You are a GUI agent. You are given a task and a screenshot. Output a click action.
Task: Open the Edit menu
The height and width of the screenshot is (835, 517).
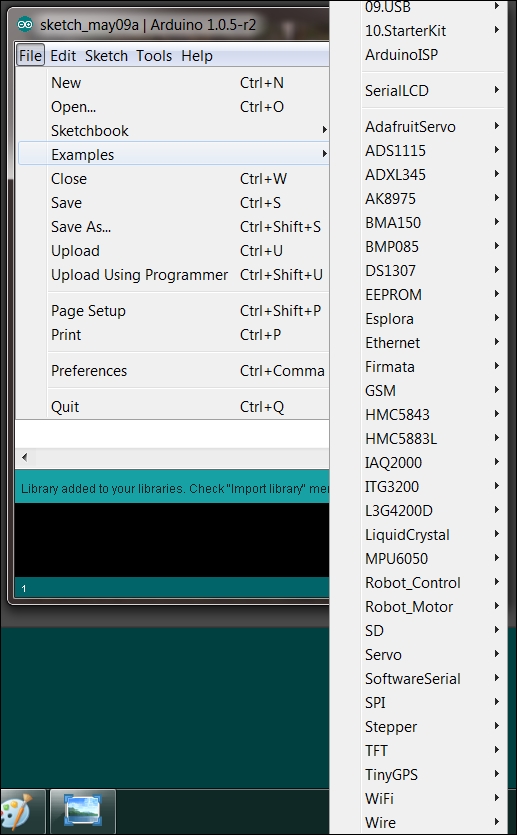click(63, 55)
